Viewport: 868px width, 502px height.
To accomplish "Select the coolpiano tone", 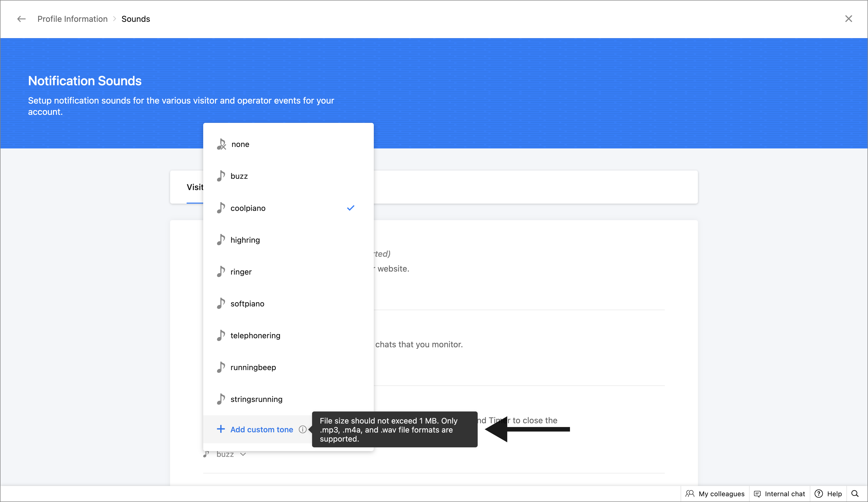I will coord(288,208).
